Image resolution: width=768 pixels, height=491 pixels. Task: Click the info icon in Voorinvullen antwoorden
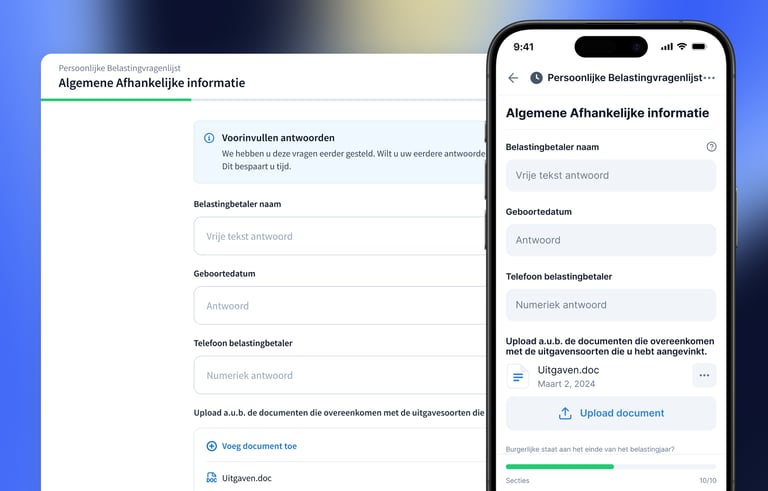209,138
